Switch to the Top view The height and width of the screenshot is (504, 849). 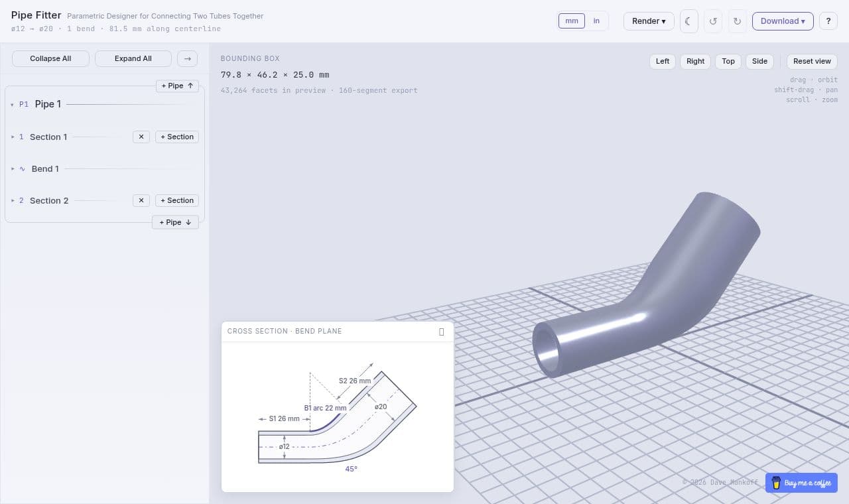tap(728, 61)
